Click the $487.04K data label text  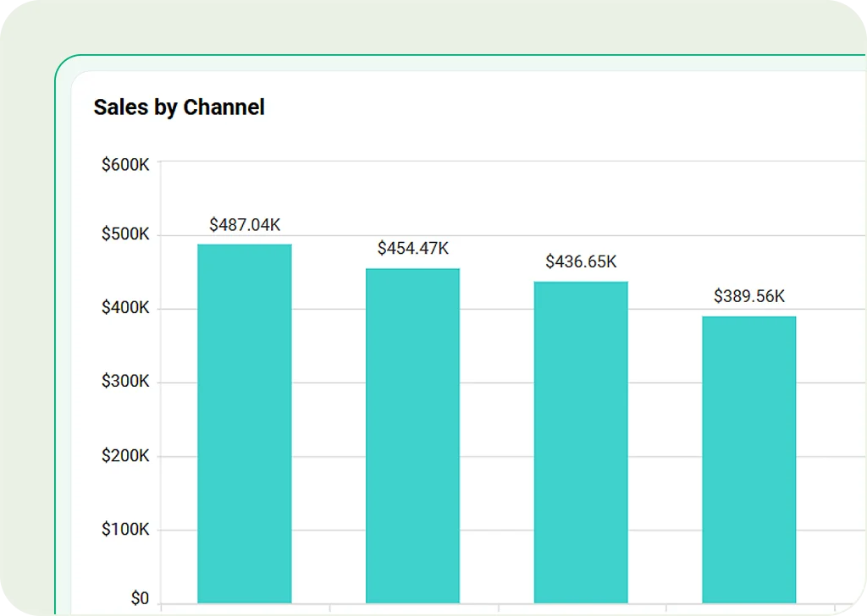tap(245, 225)
